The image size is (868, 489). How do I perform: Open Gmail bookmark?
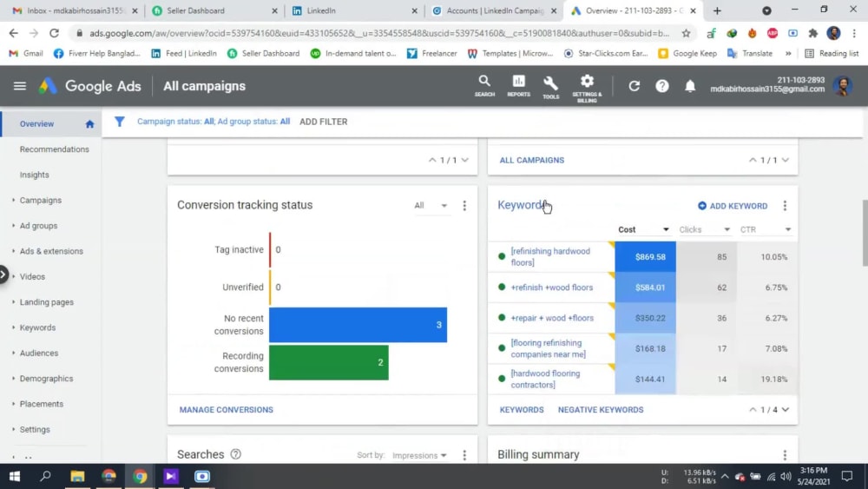coord(26,54)
